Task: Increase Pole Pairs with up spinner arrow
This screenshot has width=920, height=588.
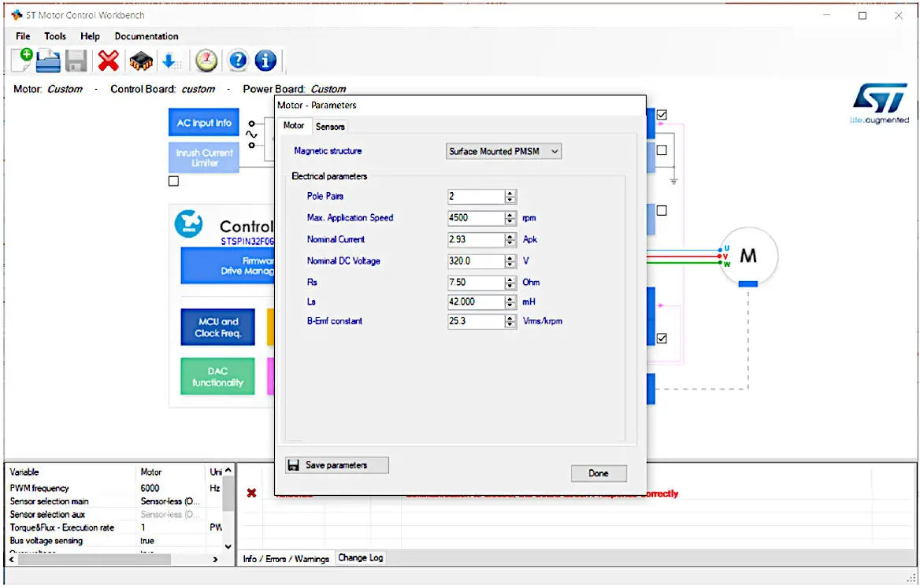Action: pos(510,193)
